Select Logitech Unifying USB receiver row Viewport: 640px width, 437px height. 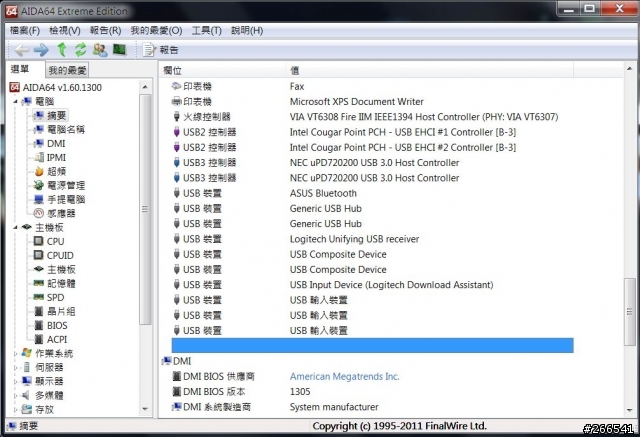(x=372, y=239)
